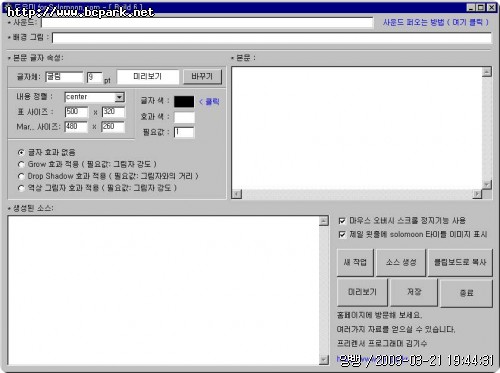The image size is (500, 373).
Task: Toggle solomoon 타이틀 이미지 표시 checkbox
Action: pyautogui.click(x=342, y=235)
